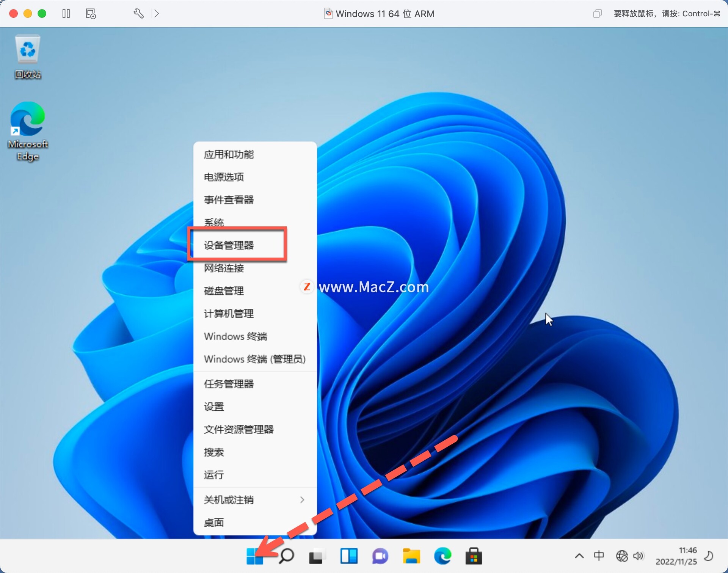Take a VM snapshot using the title bar icon

pos(90,13)
